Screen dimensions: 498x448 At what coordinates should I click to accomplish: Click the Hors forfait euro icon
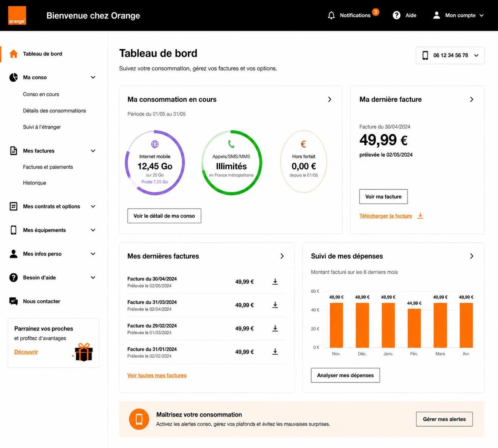coord(303,144)
